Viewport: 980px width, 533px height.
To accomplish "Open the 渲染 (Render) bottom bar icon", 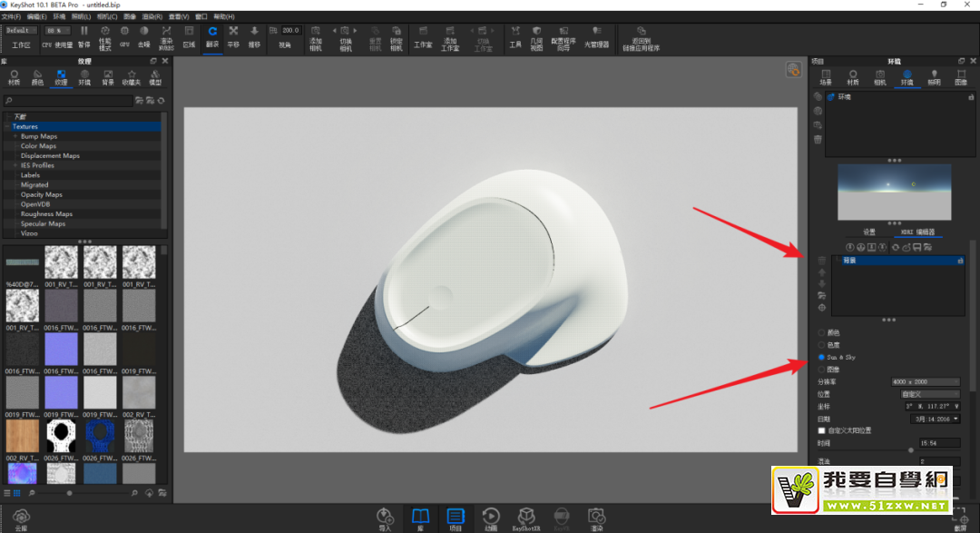I will pos(596,519).
